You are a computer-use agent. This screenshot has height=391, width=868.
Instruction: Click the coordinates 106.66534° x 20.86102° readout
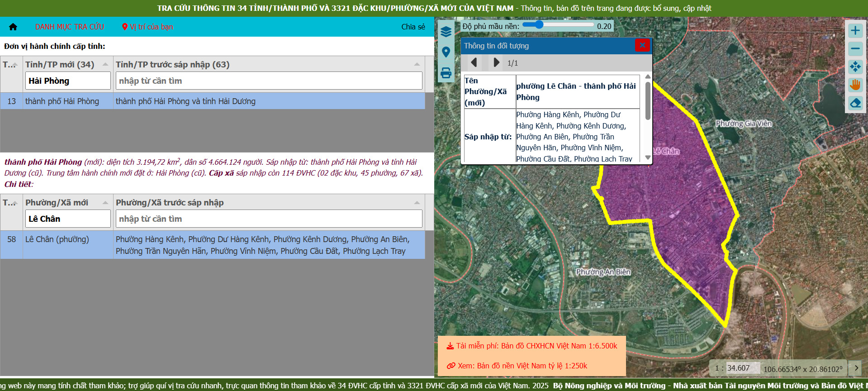point(803,369)
